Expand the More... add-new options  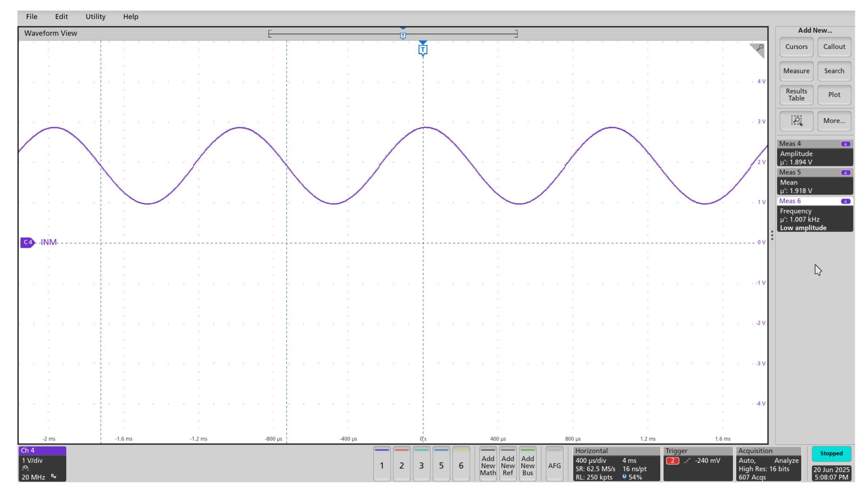pos(834,121)
